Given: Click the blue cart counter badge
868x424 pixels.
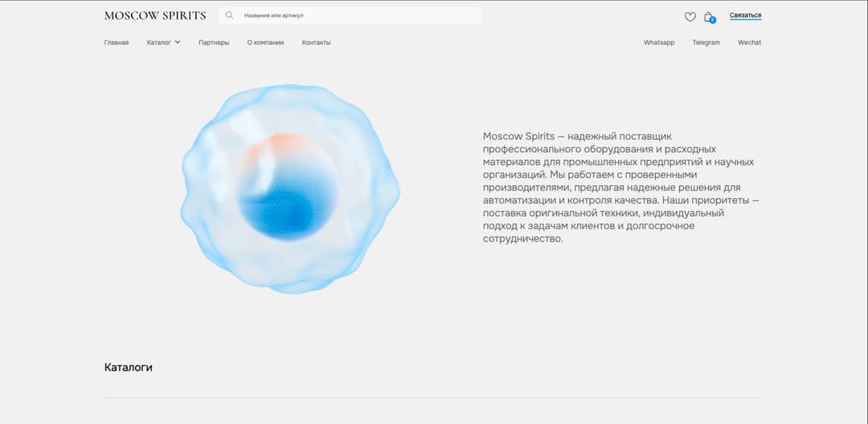Looking at the screenshot, I should (x=713, y=20).
